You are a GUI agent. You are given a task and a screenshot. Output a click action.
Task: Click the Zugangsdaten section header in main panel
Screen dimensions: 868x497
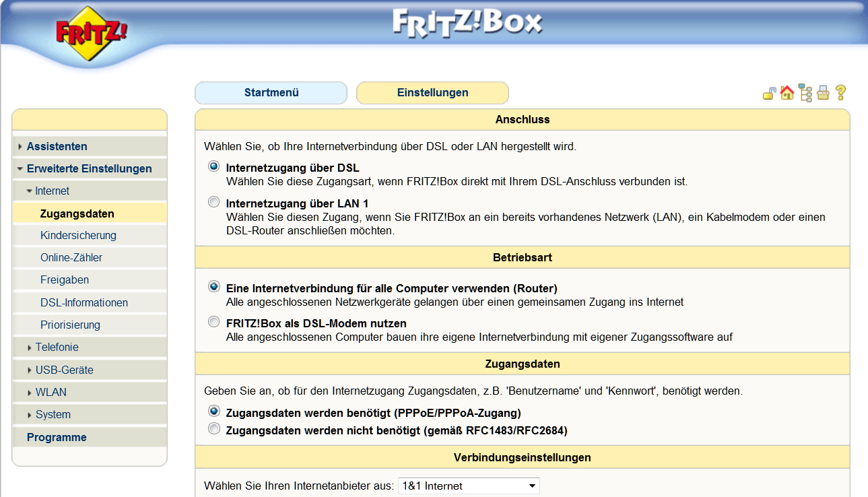tap(523, 364)
